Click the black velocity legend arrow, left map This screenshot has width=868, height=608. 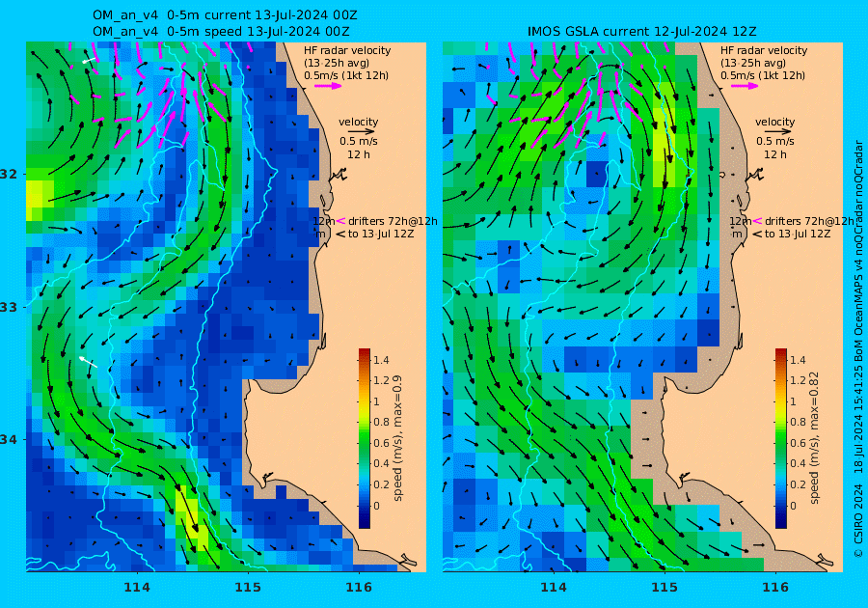(x=362, y=132)
